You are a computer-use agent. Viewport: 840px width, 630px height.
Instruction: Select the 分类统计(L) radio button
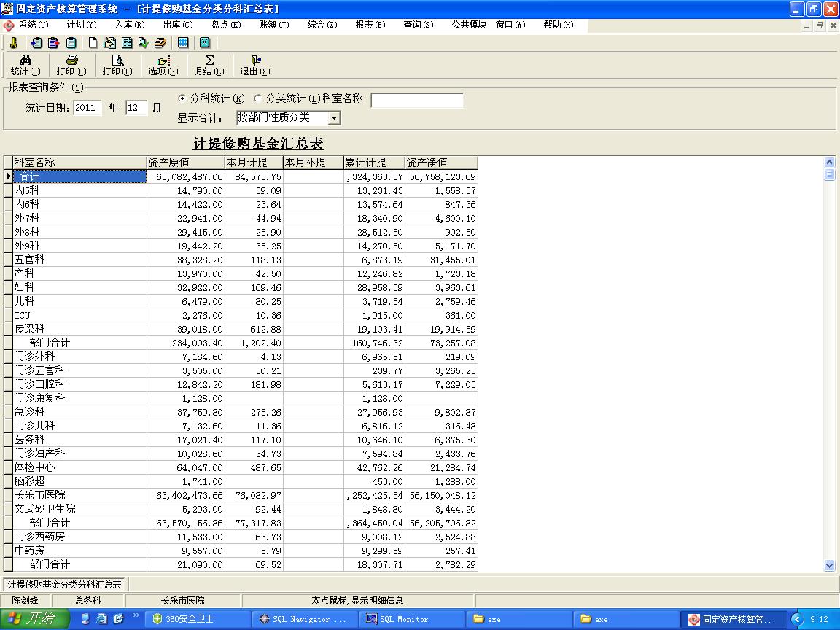click(258, 98)
